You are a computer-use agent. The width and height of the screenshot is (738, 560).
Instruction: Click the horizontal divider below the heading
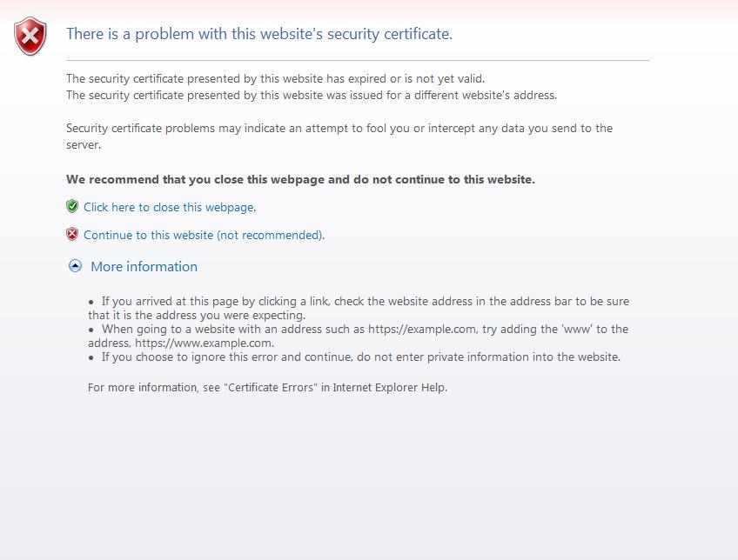[x=357, y=60]
